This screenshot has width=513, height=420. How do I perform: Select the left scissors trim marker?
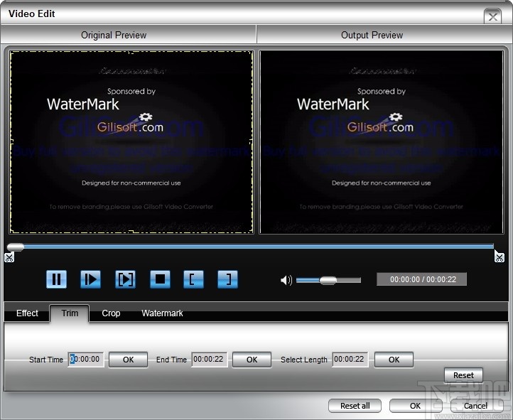[x=9, y=257]
